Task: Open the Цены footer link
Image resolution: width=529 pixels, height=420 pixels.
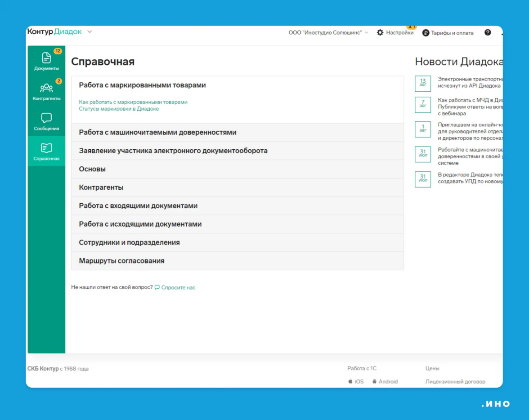Action: [x=432, y=368]
